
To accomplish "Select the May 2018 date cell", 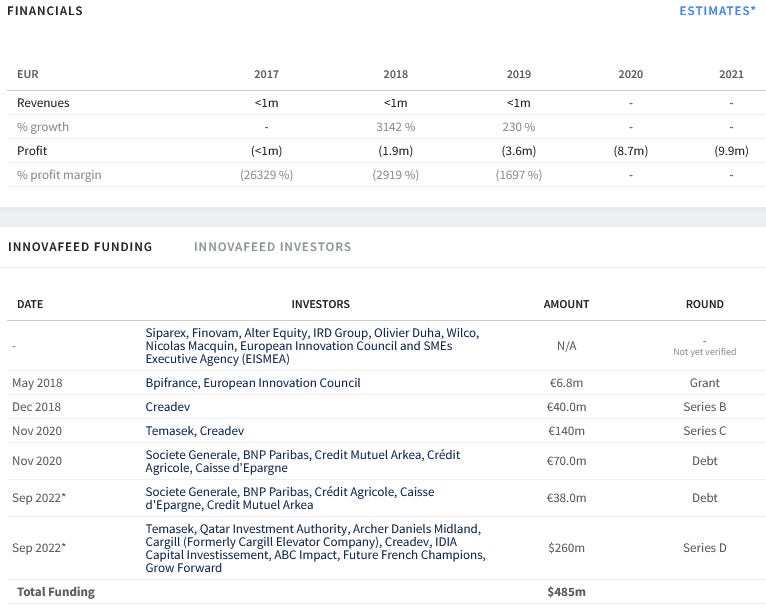I will pos(37,383).
